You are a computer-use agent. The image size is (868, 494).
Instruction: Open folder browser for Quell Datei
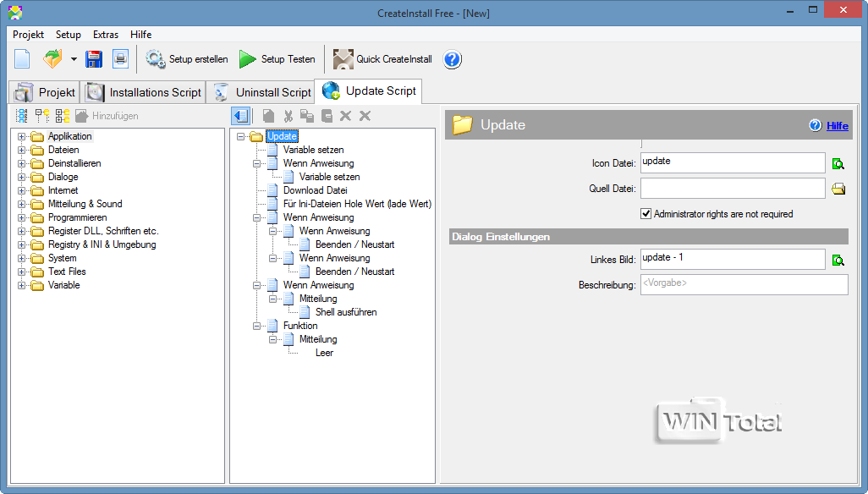(838, 189)
